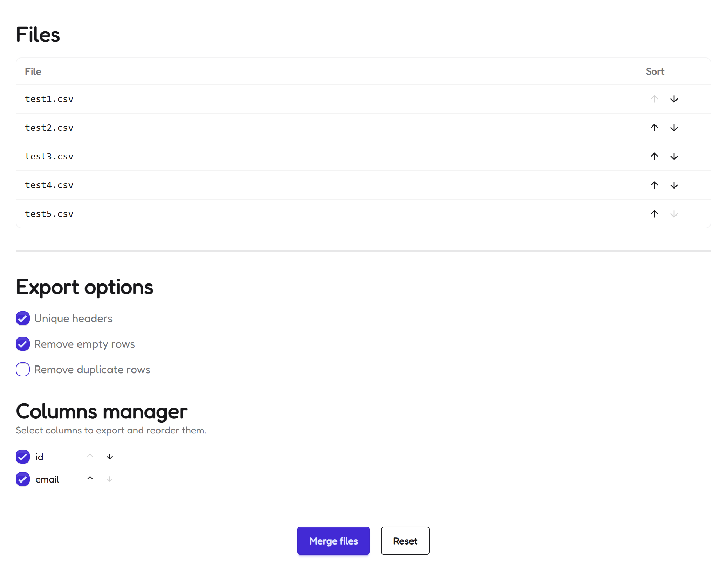
Task: Move test4.csv up one position
Action: [654, 185]
